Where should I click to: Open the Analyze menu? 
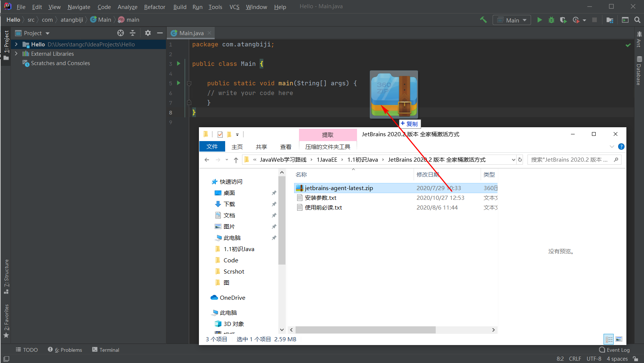pos(127,7)
